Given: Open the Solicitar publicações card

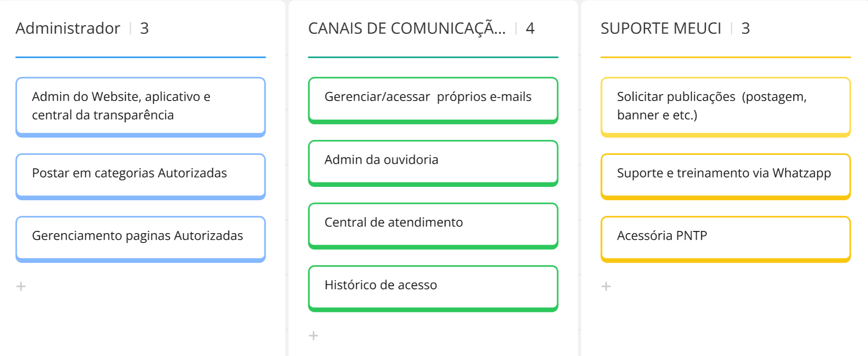Looking at the screenshot, I should pos(725,106).
